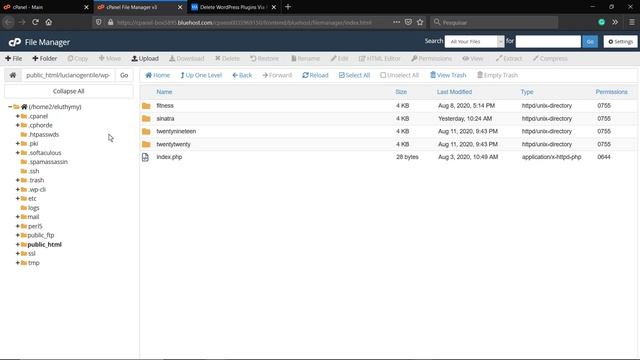Go Up One Level
Viewport: 640px width, 360px height.
coord(201,75)
